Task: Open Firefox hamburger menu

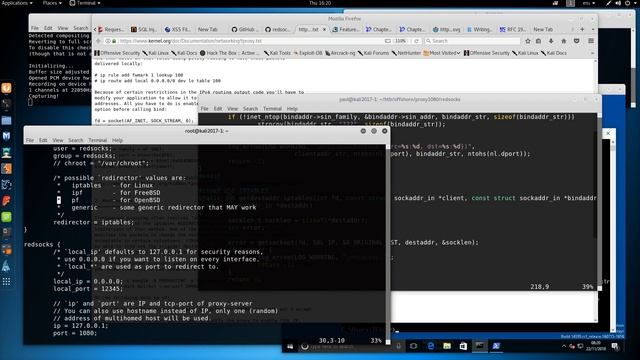Action: pyautogui.click(x=591, y=41)
